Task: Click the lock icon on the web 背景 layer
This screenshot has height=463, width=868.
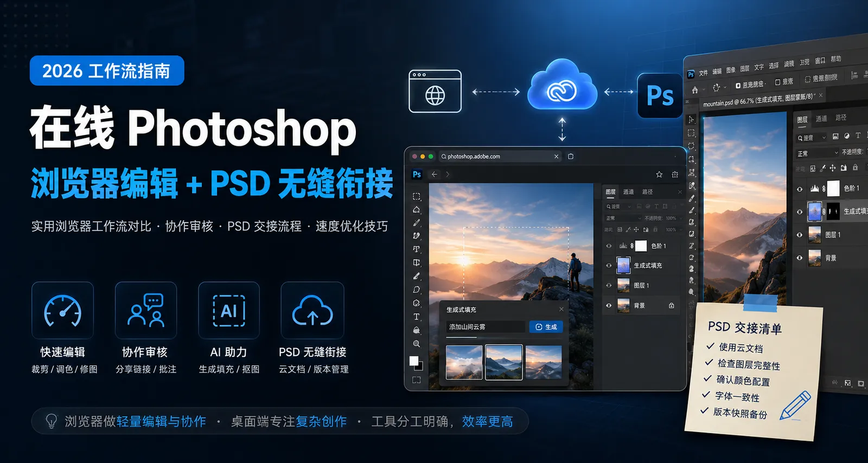Action: [672, 306]
